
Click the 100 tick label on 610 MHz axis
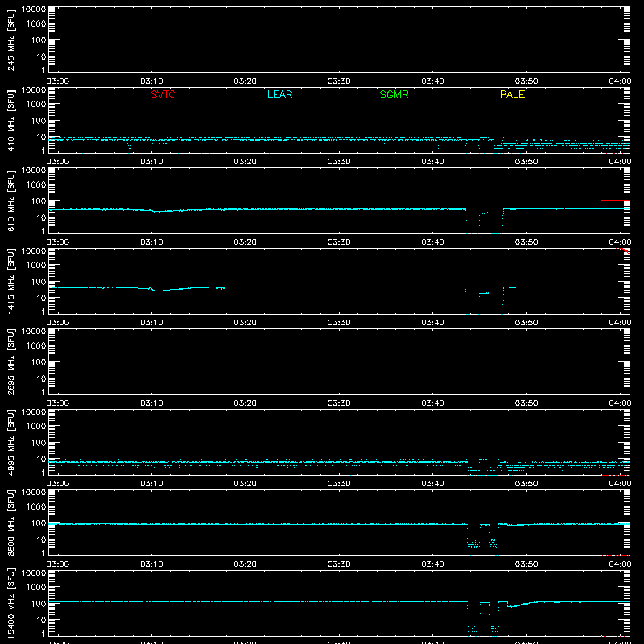pos(39,201)
